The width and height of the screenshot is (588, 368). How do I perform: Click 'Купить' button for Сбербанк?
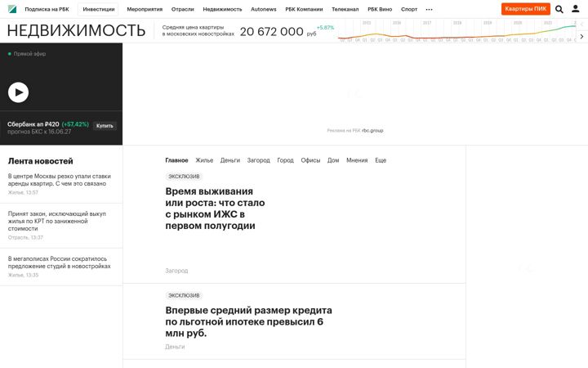coord(105,126)
